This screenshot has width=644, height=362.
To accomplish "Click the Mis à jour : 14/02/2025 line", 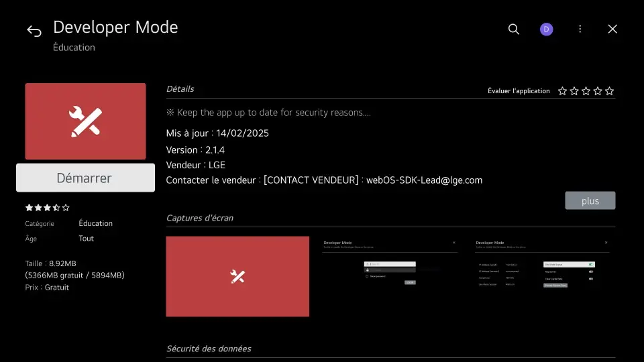I will pos(217,133).
